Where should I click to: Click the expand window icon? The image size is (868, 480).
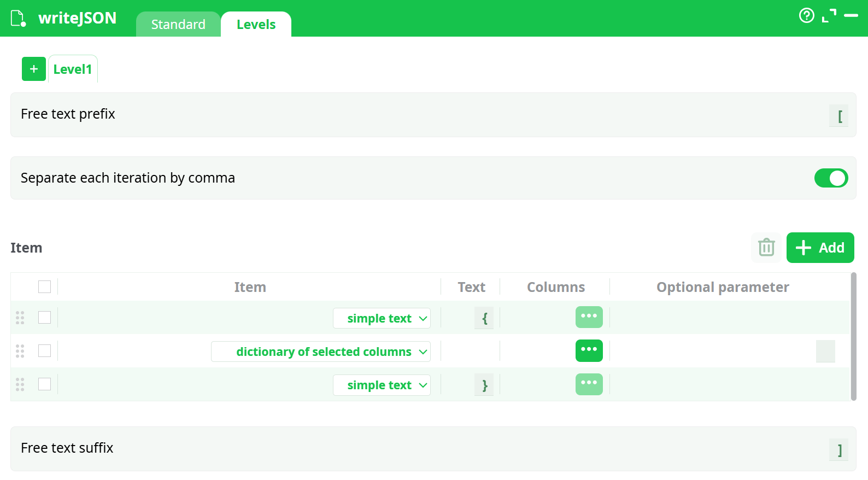[829, 16]
